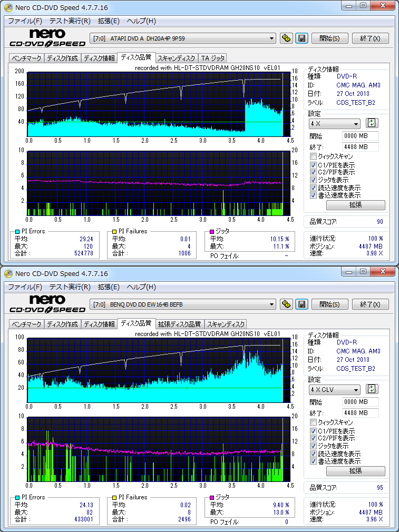Open ヘルプ(H) menu in top window
This screenshot has height=532, width=399.
tap(141, 21)
